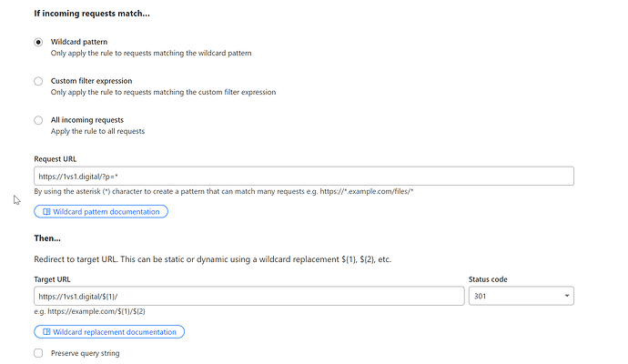The height and width of the screenshot is (364, 628).
Task: Click the 'Custom filter expression' label text
Action: coord(91,81)
